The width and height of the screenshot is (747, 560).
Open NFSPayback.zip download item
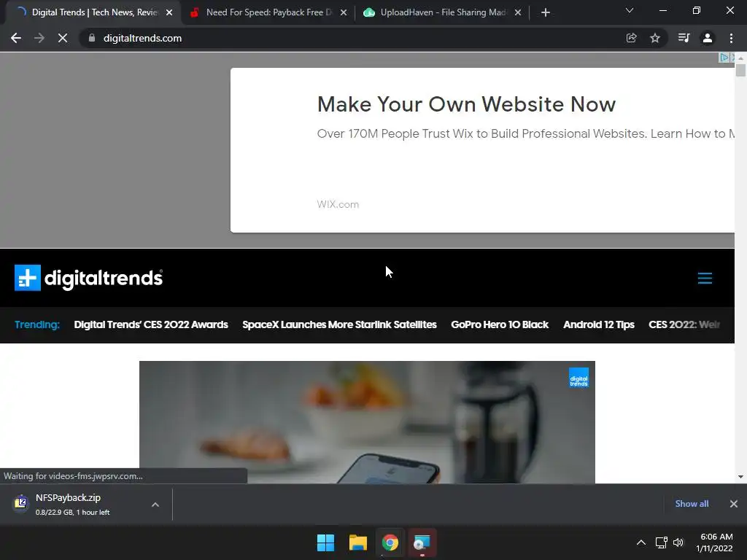coord(71,505)
